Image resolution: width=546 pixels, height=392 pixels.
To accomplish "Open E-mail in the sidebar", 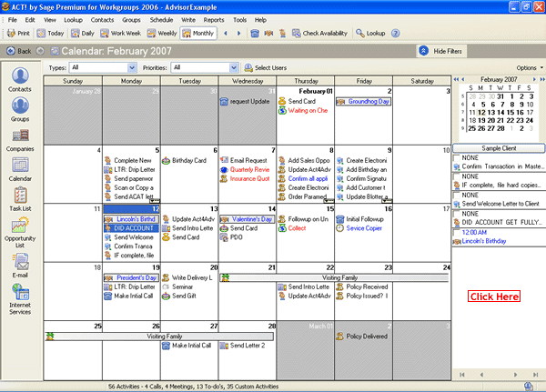I will click(20, 266).
